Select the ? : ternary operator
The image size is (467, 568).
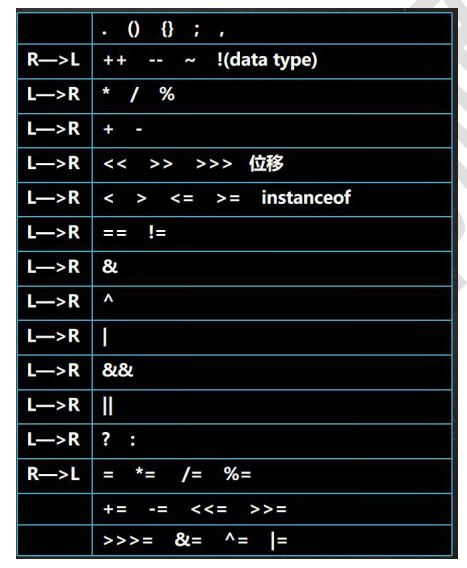pos(119,440)
